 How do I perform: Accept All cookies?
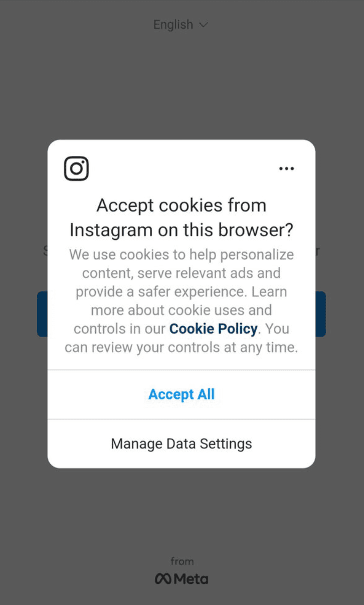click(181, 394)
